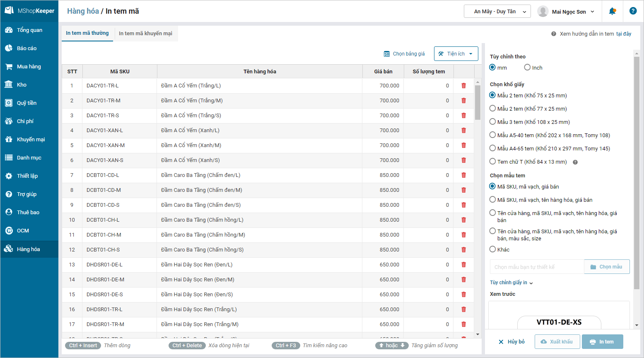Click the notification bell icon
Image resolution: width=644 pixels, height=358 pixels.
[612, 11]
